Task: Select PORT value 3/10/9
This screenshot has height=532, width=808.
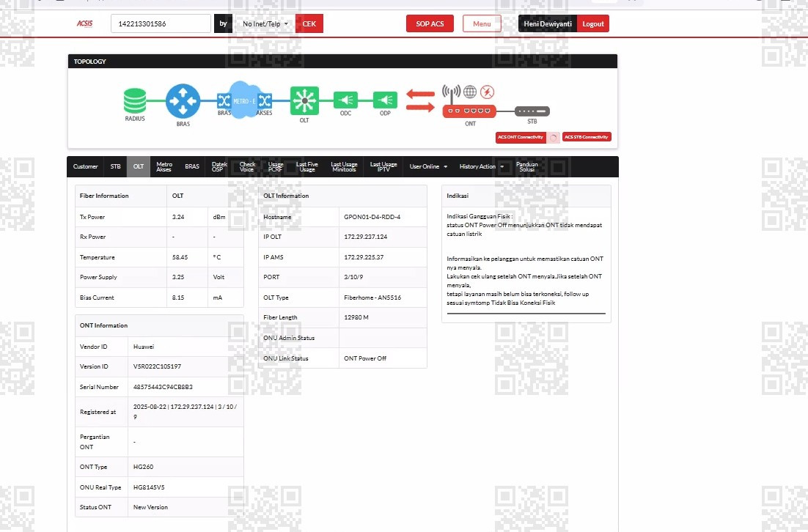Action: pyautogui.click(x=353, y=277)
